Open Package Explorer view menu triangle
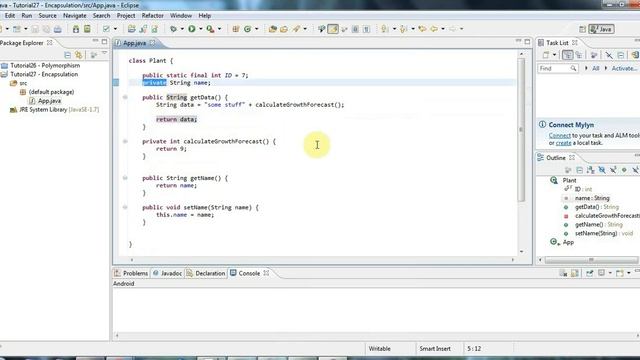This screenshot has height=360, width=640. (x=104, y=53)
